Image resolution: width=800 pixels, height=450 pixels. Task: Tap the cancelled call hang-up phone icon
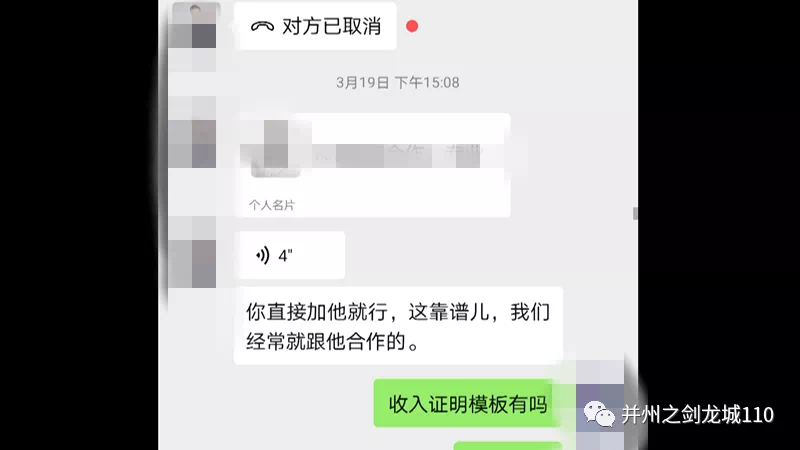pyautogui.click(x=262, y=27)
